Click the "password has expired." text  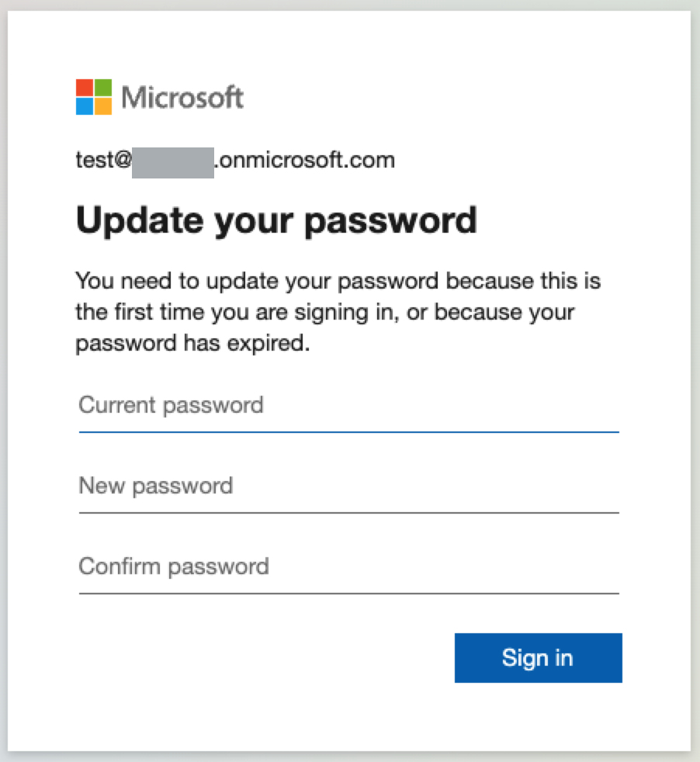(x=192, y=344)
